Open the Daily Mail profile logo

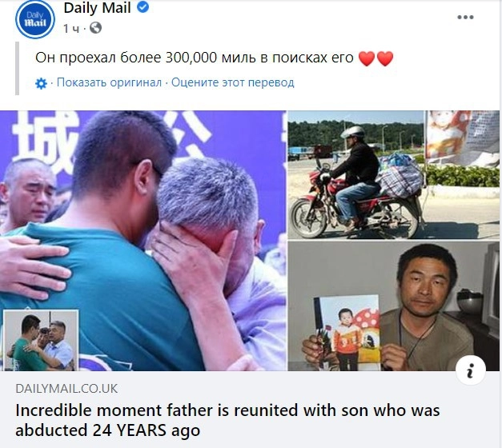[35, 19]
